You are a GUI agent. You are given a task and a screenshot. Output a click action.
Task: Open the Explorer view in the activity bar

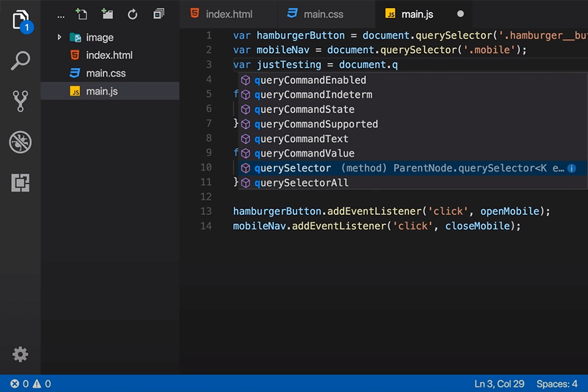click(20, 20)
